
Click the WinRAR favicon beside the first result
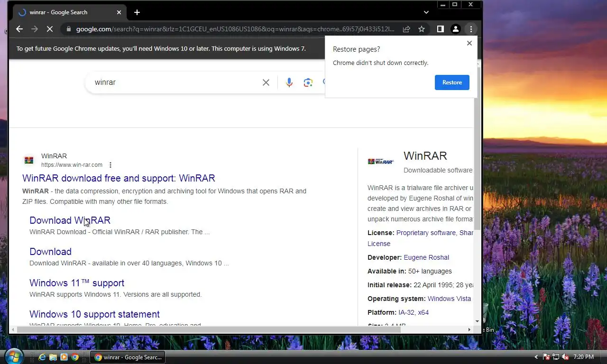click(29, 160)
